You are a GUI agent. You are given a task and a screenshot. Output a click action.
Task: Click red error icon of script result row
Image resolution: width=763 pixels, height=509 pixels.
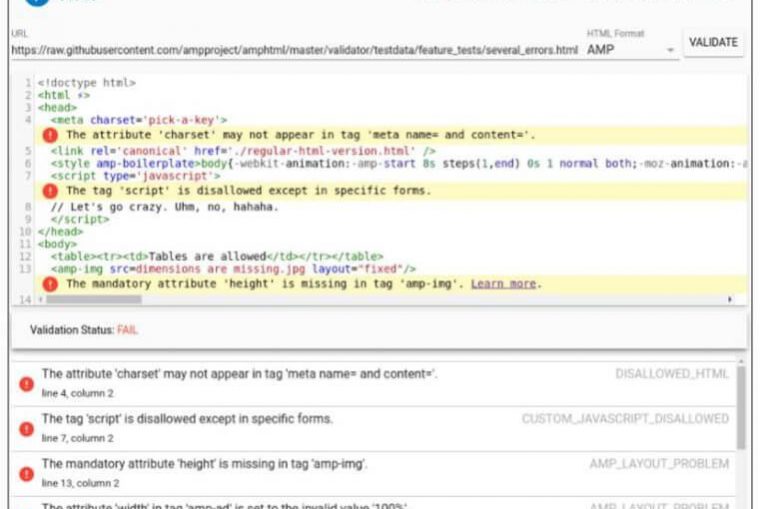26,427
